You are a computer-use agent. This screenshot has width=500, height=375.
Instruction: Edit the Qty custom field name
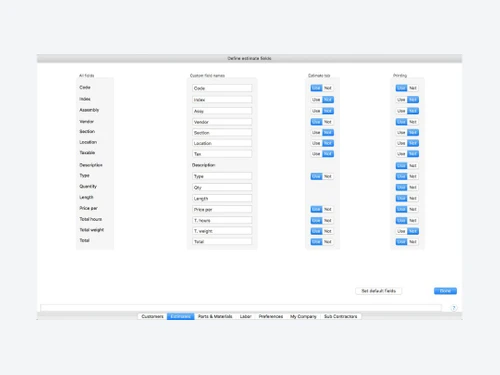(x=222, y=188)
